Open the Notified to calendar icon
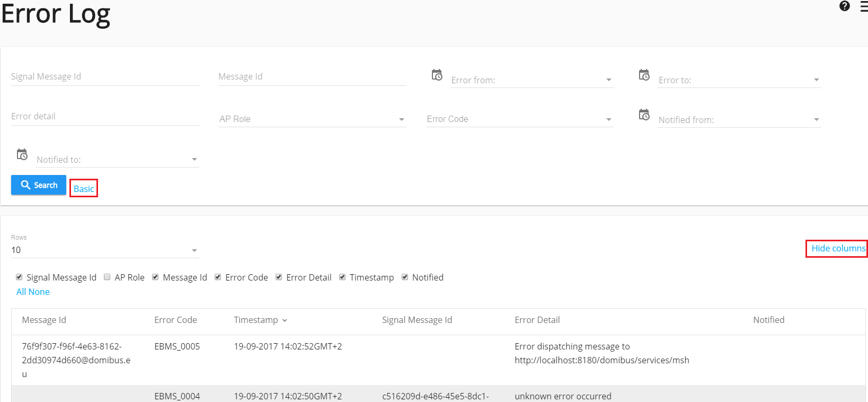This screenshot has width=868, height=402. point(22,155)
